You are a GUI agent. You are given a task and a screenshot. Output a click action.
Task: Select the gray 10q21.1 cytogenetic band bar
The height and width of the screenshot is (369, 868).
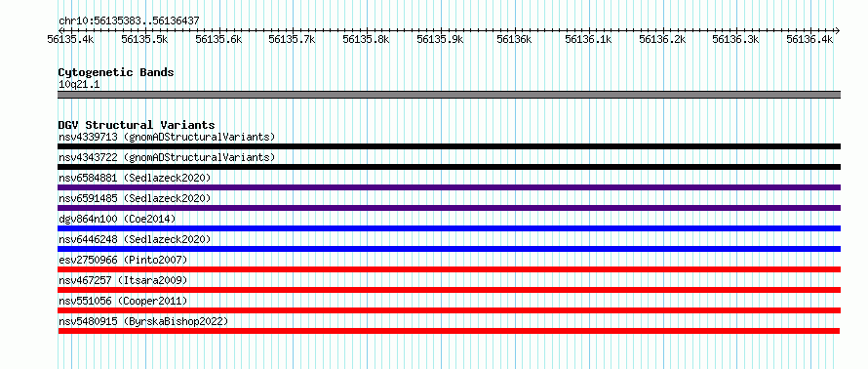click(x=449, y=95)
